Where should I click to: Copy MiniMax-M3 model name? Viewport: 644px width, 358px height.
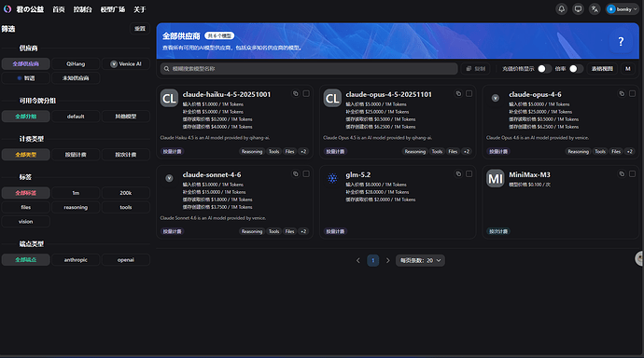click(x=622, y=174)
